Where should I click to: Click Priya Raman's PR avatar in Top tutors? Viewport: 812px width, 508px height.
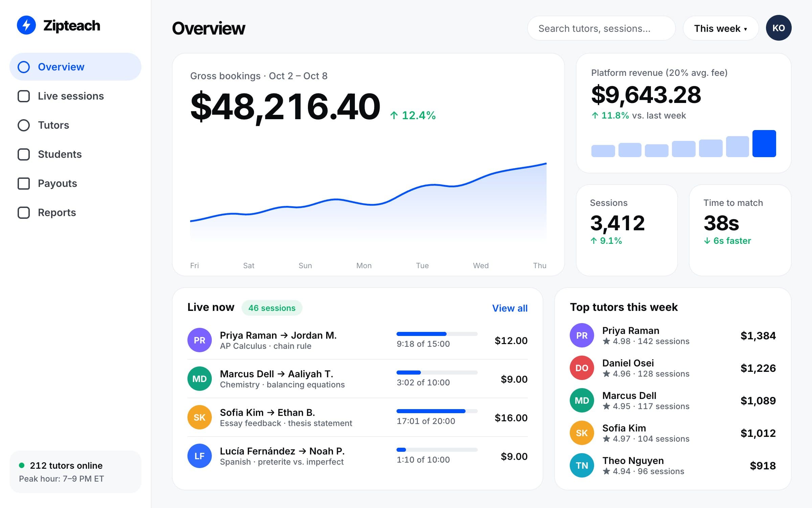(x=582, y=335)
